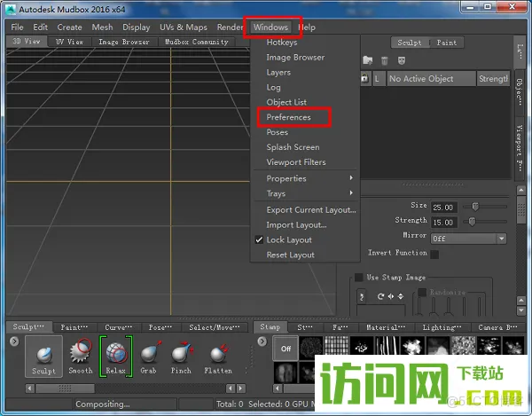Adjust the Size slider handle
Screen dimensions: 532x416
pos(475,207)
